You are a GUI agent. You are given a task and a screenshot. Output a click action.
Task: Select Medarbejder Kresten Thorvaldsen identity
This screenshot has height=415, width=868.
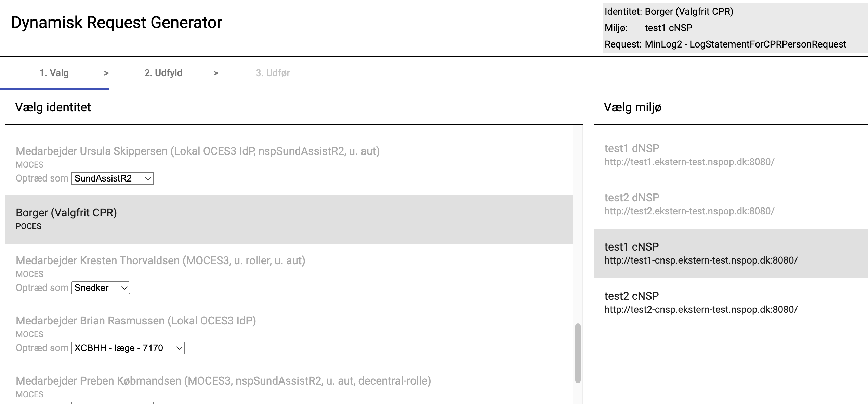point(160,260)
